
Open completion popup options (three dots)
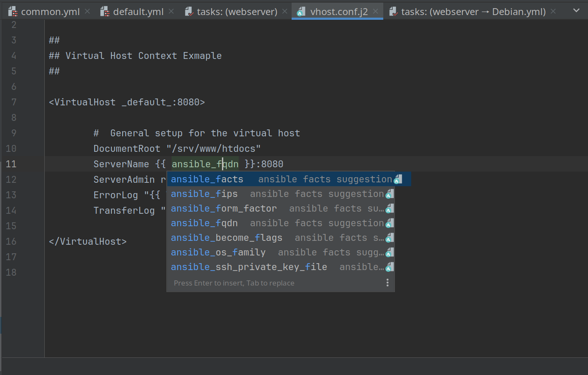[x=387, y=283]
